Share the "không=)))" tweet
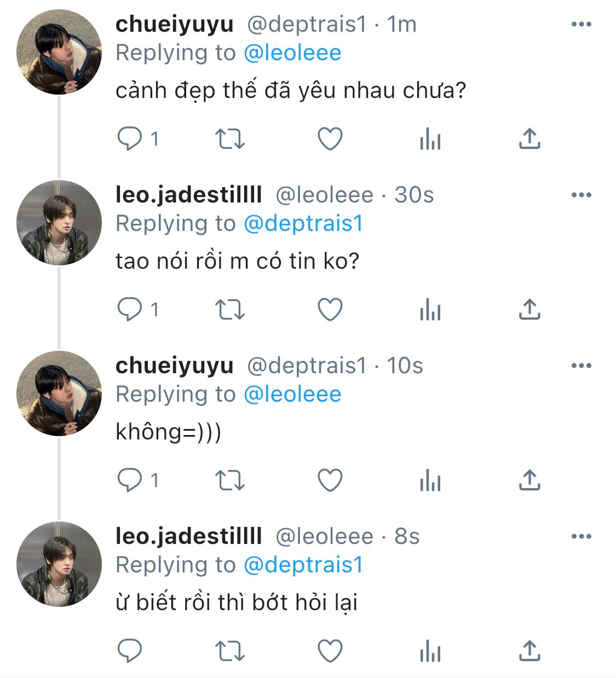 tap(529, 480)
